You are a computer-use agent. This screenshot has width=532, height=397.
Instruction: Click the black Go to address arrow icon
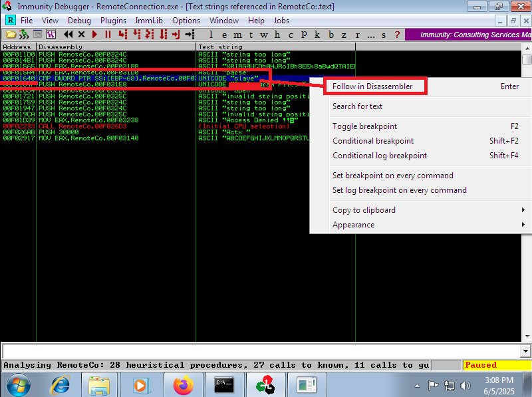pyautogui.click(x=190, y=35)
